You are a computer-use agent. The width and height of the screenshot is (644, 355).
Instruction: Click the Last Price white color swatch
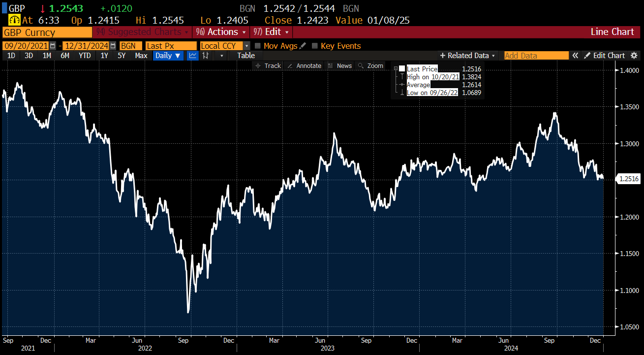(x=402, y=69)
